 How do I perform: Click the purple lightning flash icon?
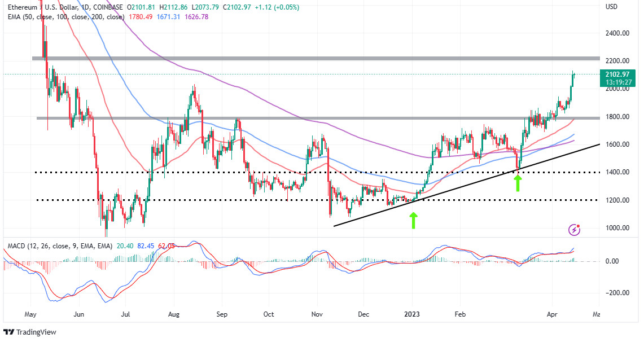[x=574, y=230]
